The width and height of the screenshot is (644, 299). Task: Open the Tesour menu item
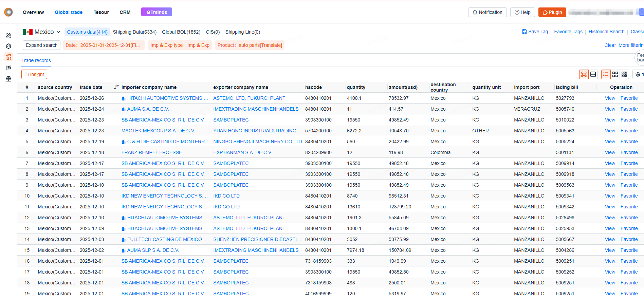101,12
